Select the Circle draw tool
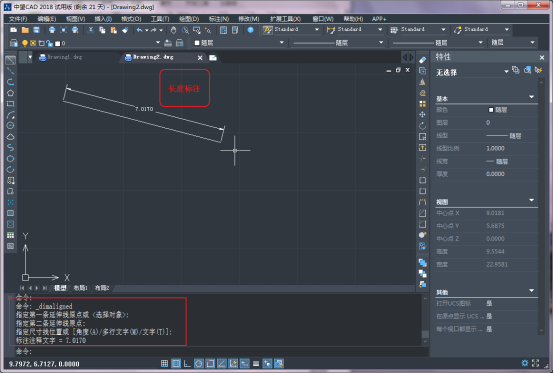 tap(10, 126)
